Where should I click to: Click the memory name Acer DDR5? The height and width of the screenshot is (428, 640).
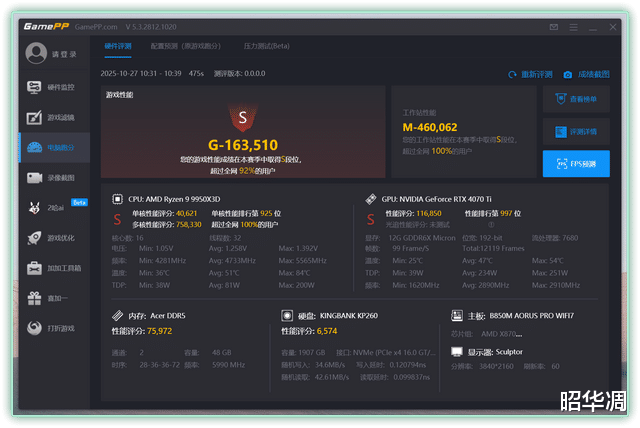coord(168,315)
